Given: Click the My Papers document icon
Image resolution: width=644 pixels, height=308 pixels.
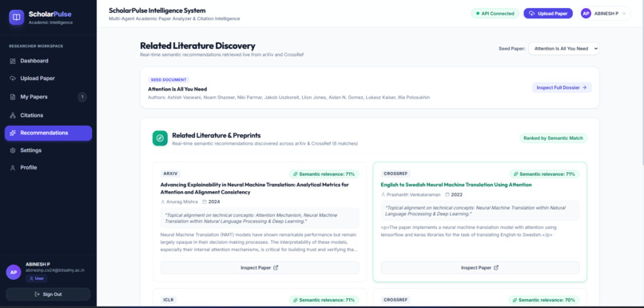Looking at the screenshot, I should [13, 97].
